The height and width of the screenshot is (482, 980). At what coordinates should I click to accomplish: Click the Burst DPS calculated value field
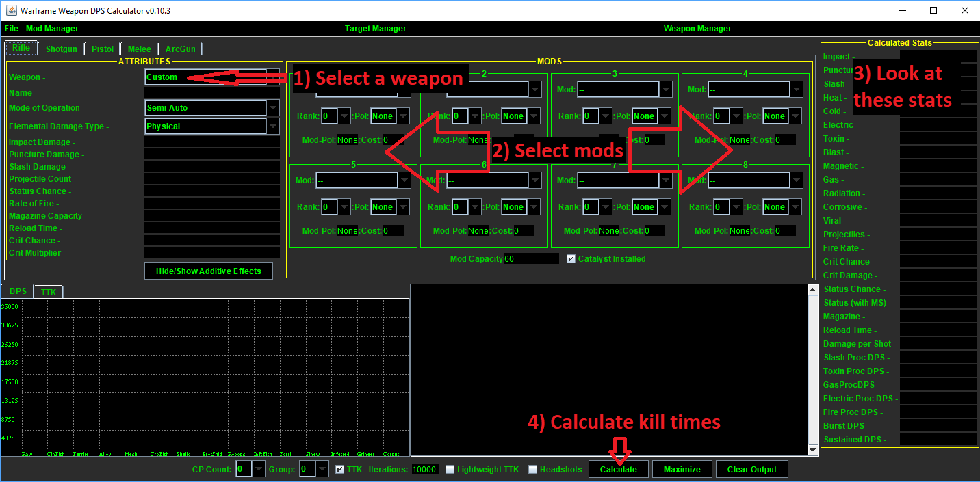[x=938, y=426]
